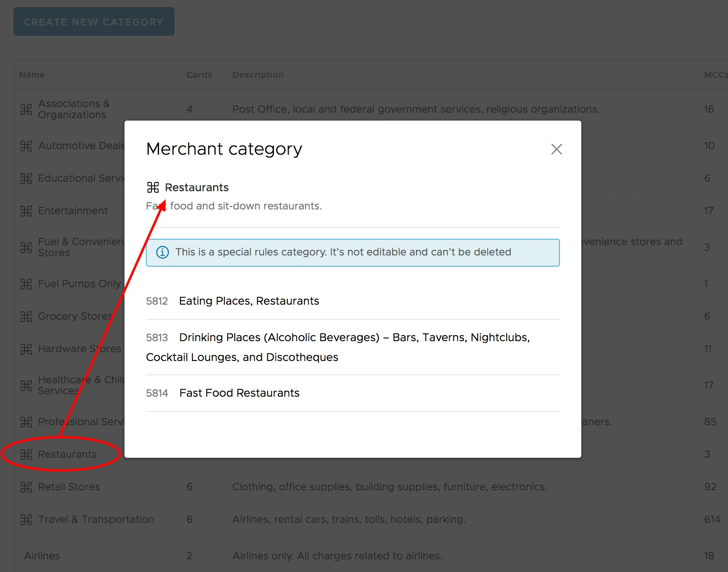Viewport: 728px width, 572px height.
Task: Open the Travel & Transportation category
Action: (x=96, y=519)
